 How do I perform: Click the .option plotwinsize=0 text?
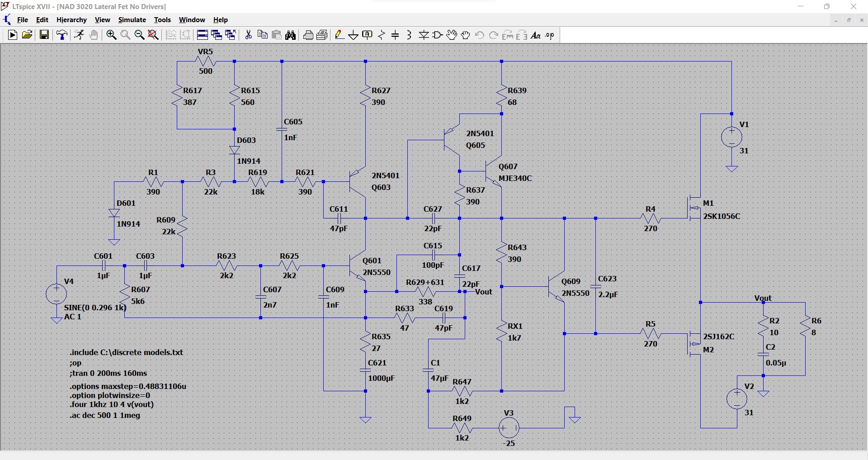tap(110, 395)
